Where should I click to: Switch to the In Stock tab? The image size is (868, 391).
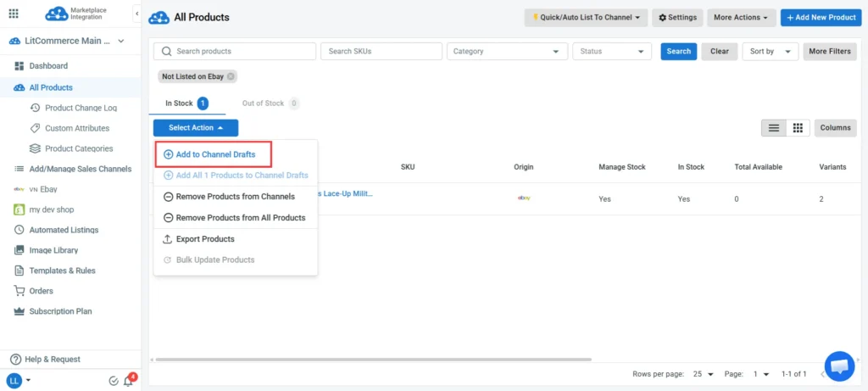pos(187,103)
